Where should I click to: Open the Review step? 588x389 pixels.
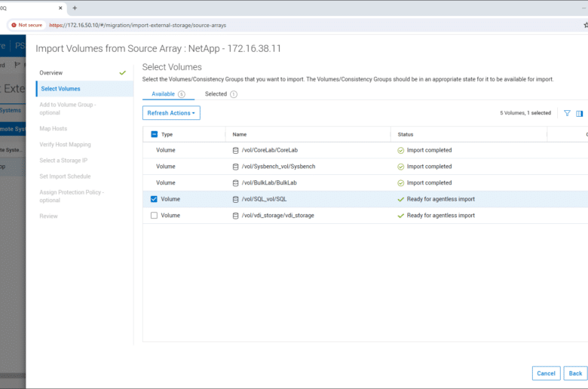(x=48, y=216)
